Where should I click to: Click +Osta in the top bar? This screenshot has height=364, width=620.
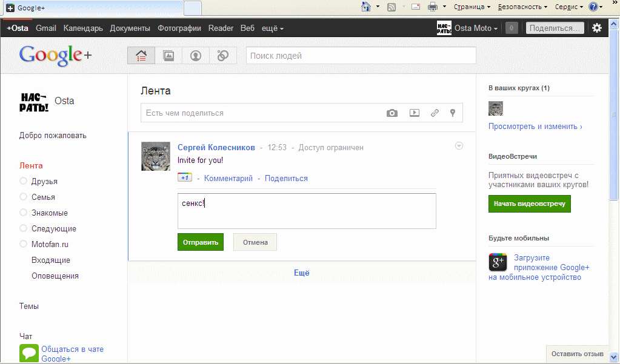(x=18, y=28)
